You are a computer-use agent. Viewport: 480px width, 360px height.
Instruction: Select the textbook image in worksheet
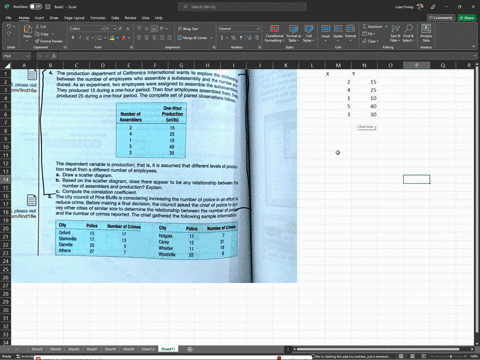click(154, 176)
